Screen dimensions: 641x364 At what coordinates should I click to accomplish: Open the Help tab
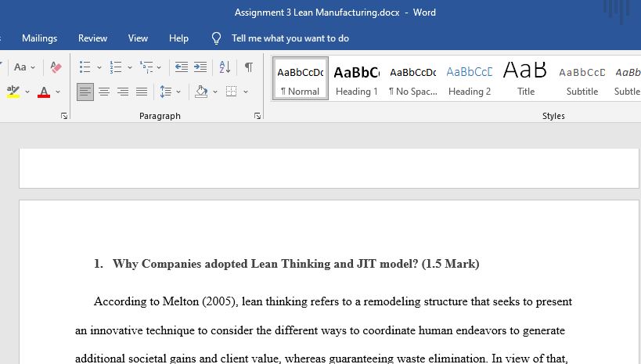click(x=178, y=38)
